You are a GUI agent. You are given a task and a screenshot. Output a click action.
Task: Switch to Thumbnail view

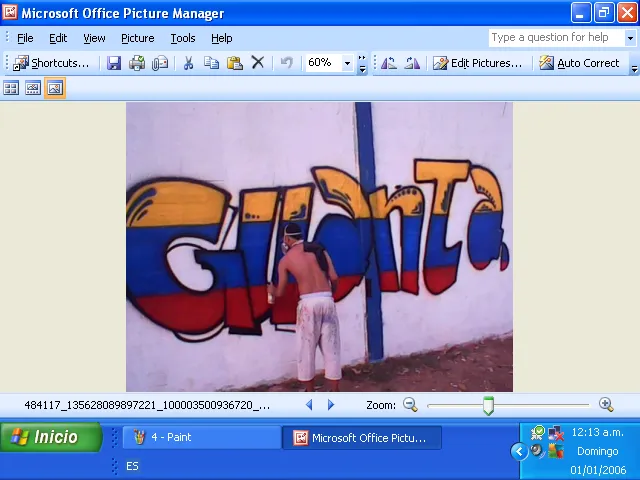pyautogui.click(x=11, y=88)
